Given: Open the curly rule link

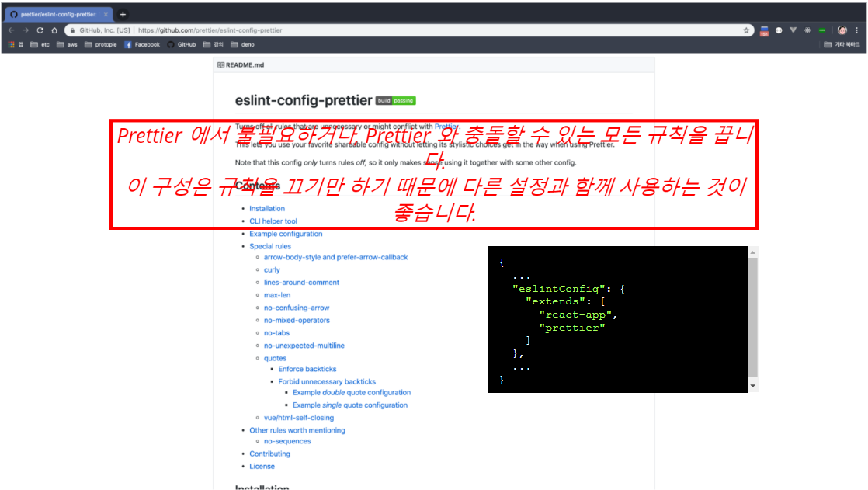Looking at the screenshot, I should [272, 269].
